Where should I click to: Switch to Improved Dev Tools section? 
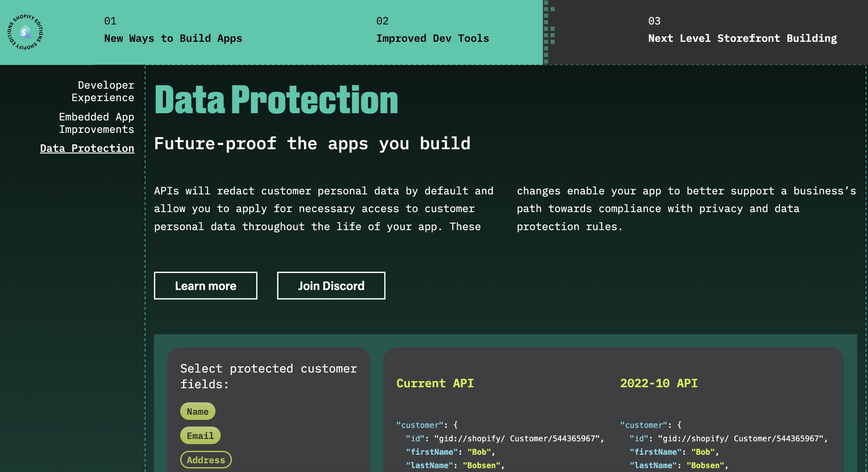432,38
